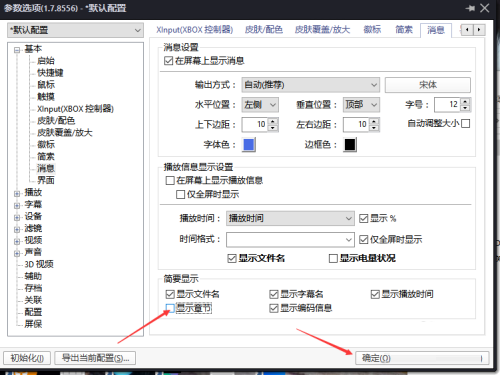500x375 pixels.
Task: Toggle bold 显示文件名 checkbox
Action: point(232,258)
